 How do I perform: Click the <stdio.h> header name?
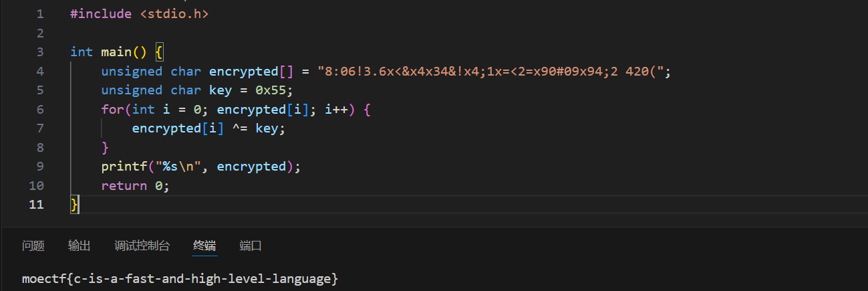point(174,13)
